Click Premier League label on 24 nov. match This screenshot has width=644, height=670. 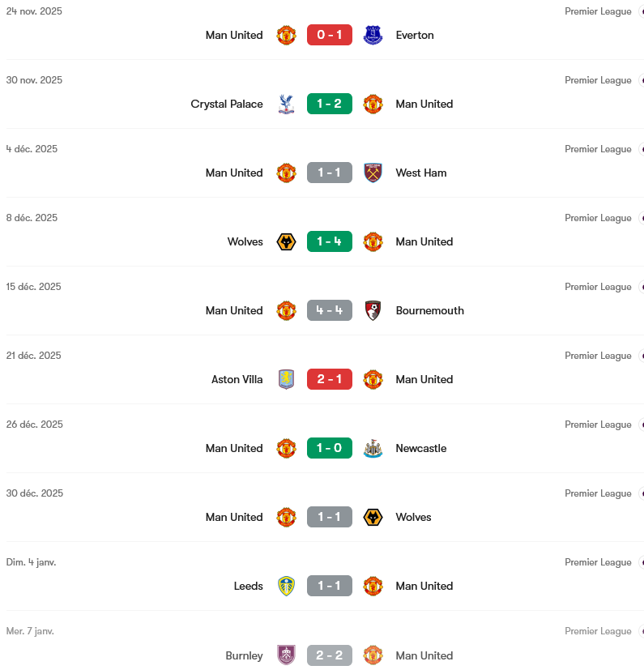click(x=598, y=11)
